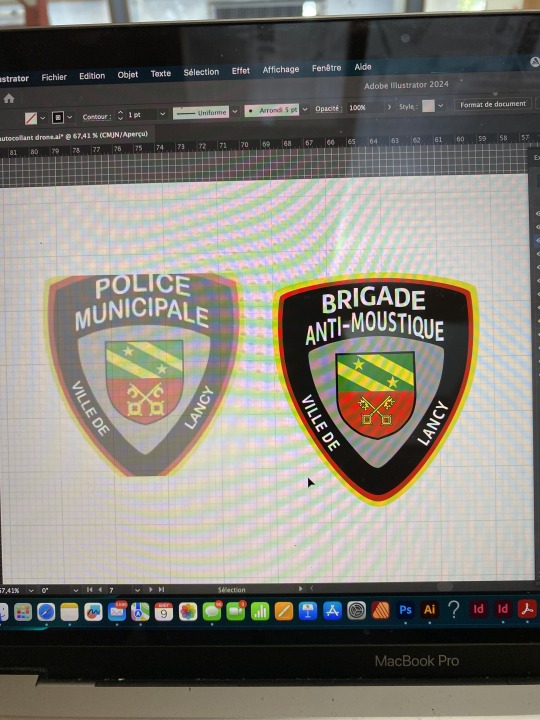Open Pages from the Dock
The width and height of the screenshot is (540, 720).
tap(284, 612)
